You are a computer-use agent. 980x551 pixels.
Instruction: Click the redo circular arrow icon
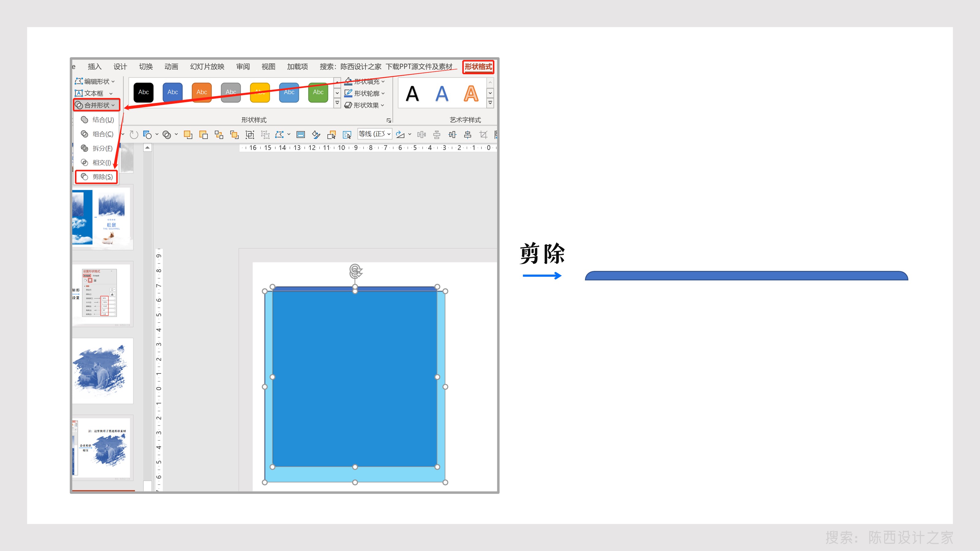pyautogui.click(x=134, y=135)
